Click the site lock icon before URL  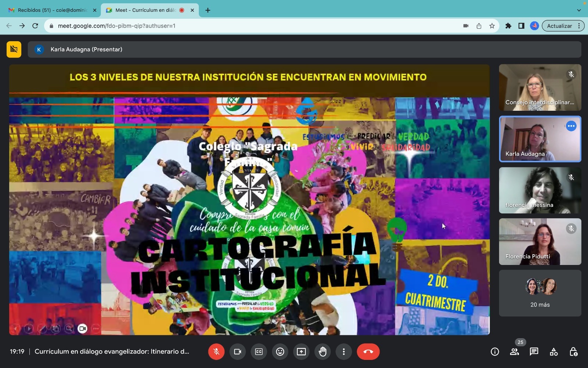(x=51, y=26)
